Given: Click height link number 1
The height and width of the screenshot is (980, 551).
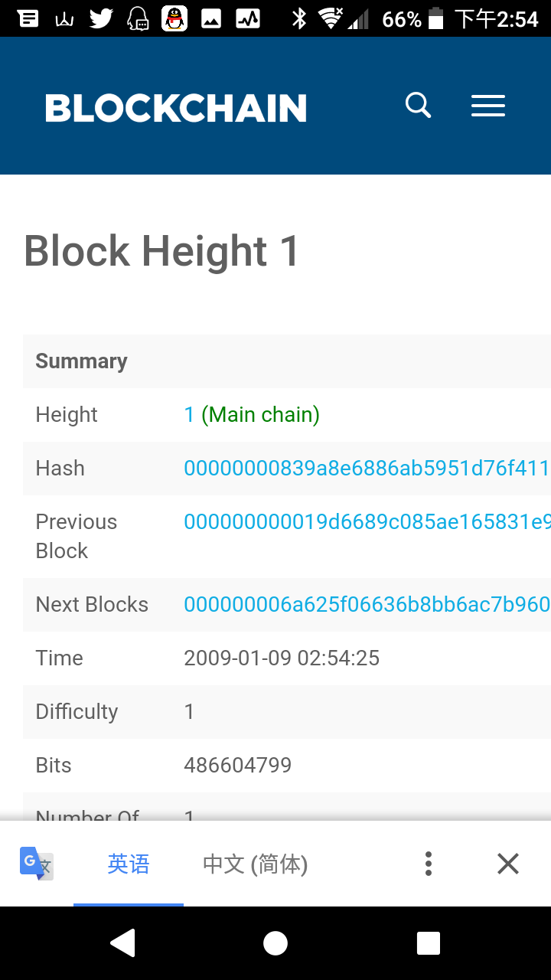Looking at the screenshot, I should [189, 414].
